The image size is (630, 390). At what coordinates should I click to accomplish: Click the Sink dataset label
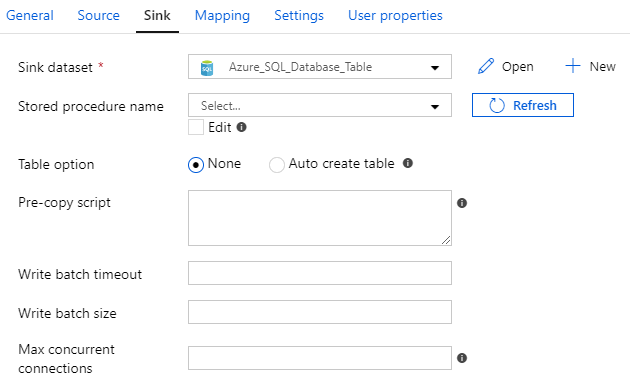click(55, 67)
